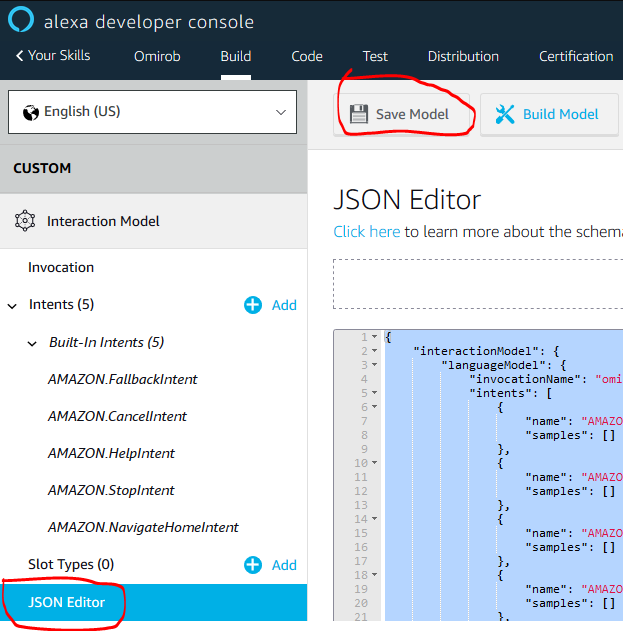The width and height of the screenshot is (623, 631).
Task: Click the Alexa ring logo icon
Action: 21,19
